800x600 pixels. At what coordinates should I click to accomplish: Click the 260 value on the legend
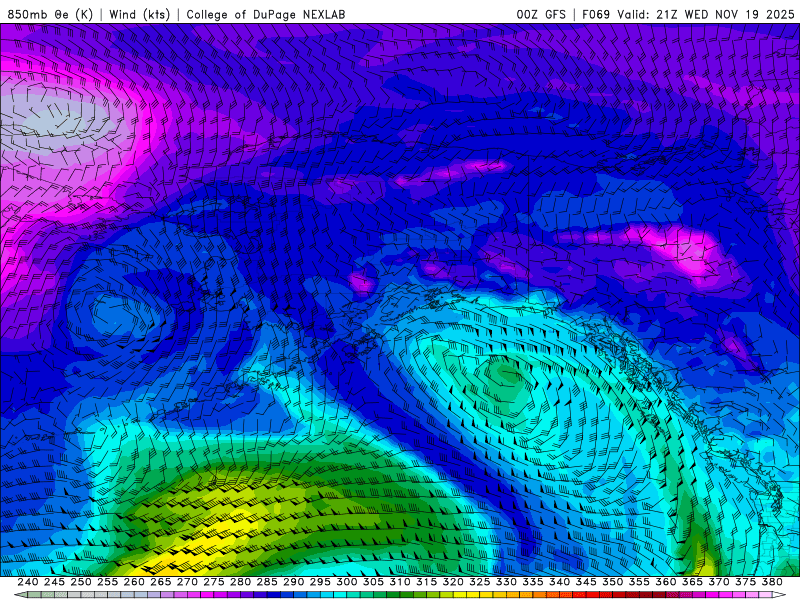(x=134, y=582)
